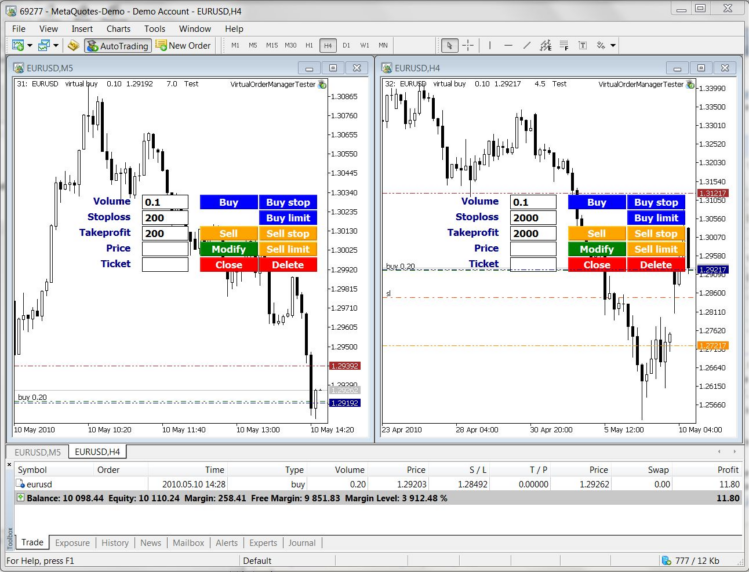The image size is (749, 572).
Task: Open the File menu
Action: point(19,29)
